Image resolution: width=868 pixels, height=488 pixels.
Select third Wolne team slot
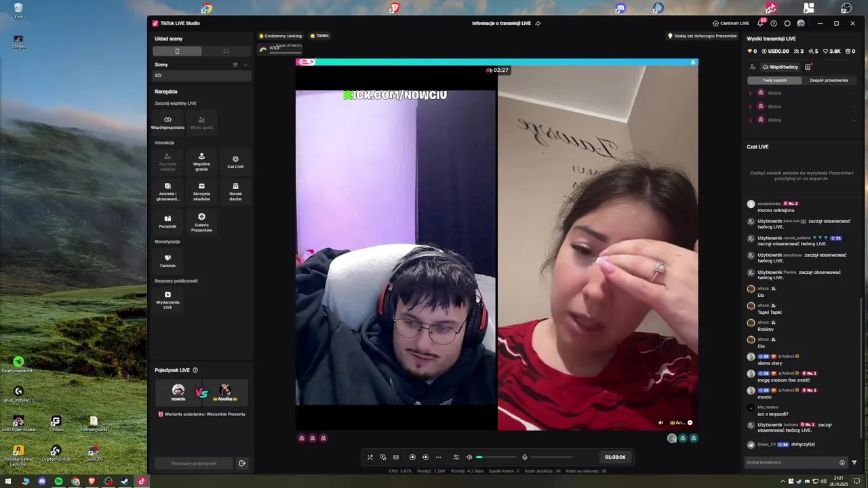click(802, 120)
